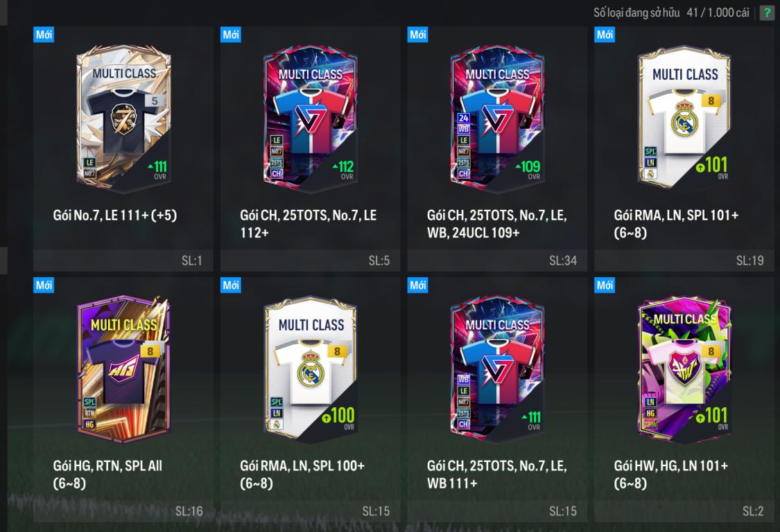This screenshot has height=532, width=780.
Task: Click the Mới badge on the first pack
Action: click(44, 35)
